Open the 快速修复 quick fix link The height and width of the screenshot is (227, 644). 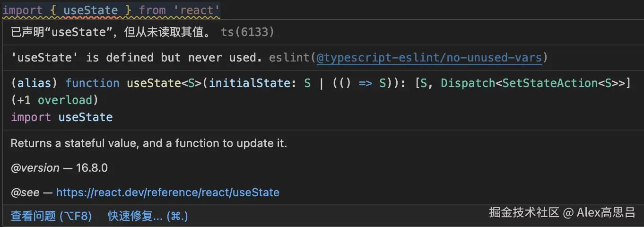(148, 216)
